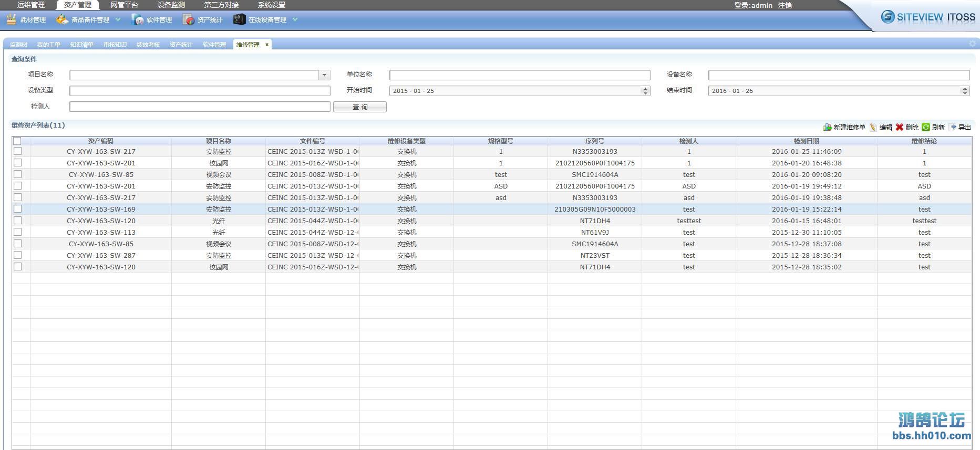Open 耗材管理 consumables icon

(11, 19)
